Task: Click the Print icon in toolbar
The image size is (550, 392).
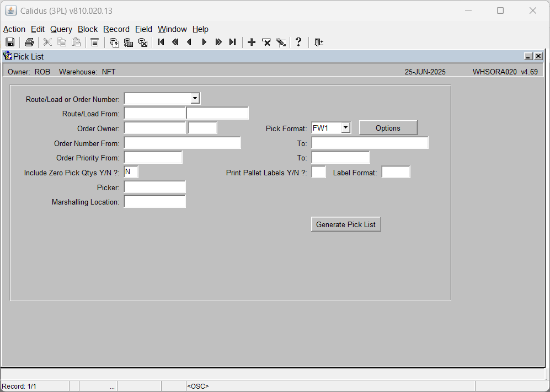Action: click(29, 42)
